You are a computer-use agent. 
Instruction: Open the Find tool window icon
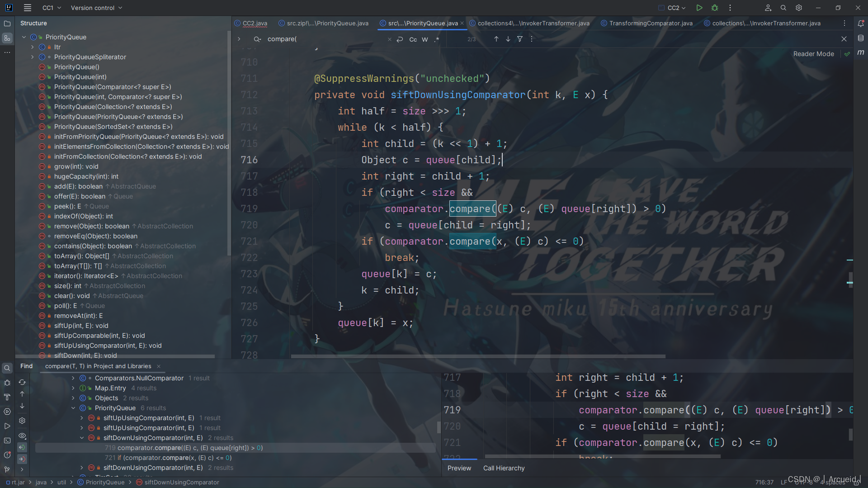tap(7, 368)
